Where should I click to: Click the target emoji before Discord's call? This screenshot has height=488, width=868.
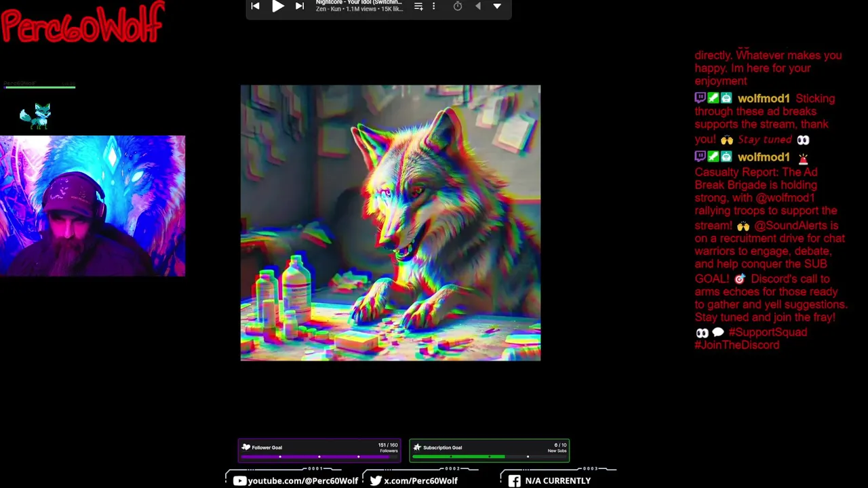[740, 279]
